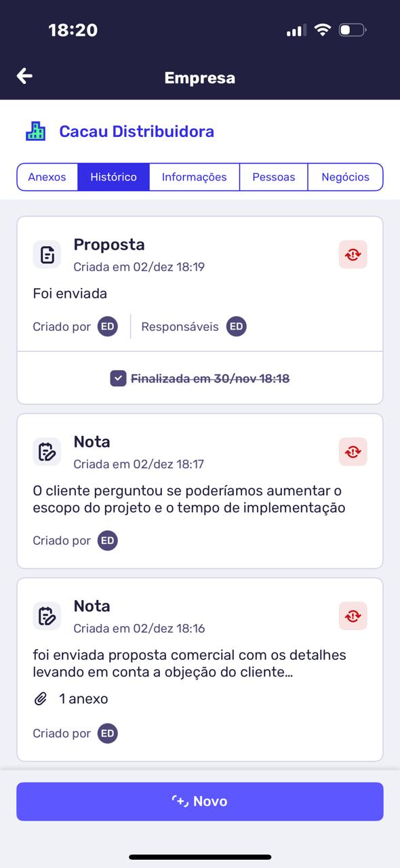Tap the back arrow in the header
The height and width of the screenshot is (868, 400).
(24, 75)
